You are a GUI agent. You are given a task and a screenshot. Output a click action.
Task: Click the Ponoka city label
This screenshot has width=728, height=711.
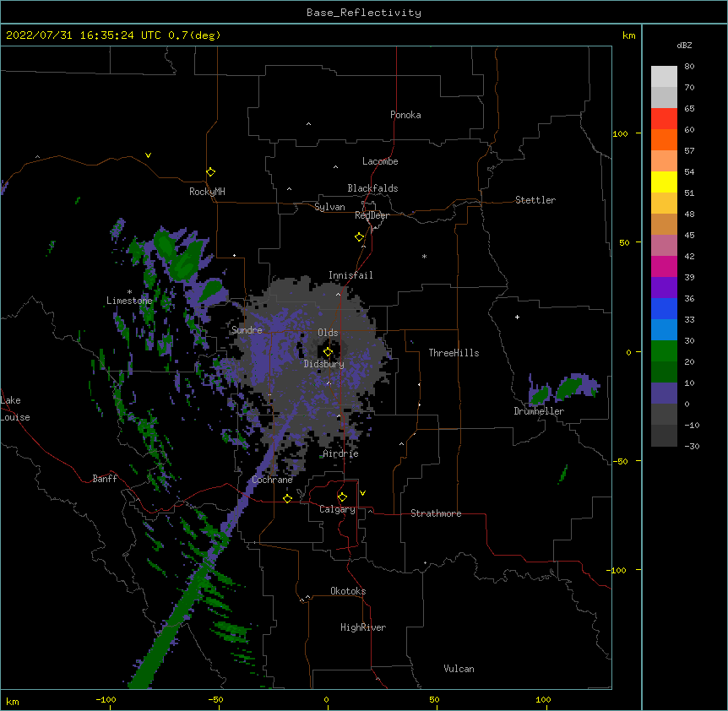405,115
